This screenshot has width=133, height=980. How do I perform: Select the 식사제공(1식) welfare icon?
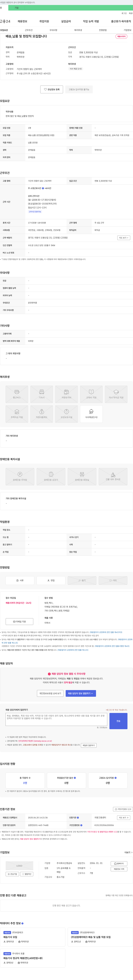click(91, 414)
